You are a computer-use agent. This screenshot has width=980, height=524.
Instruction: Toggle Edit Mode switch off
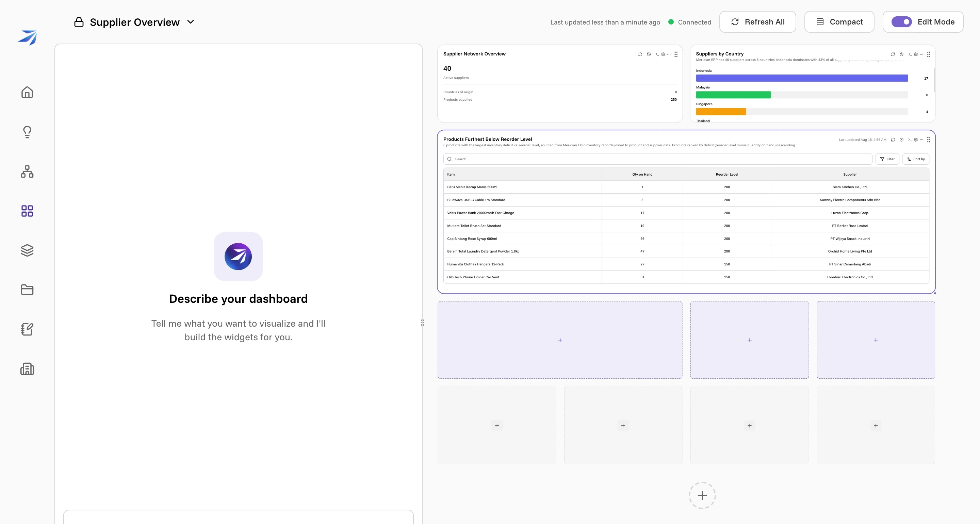[x=901, y=22]
